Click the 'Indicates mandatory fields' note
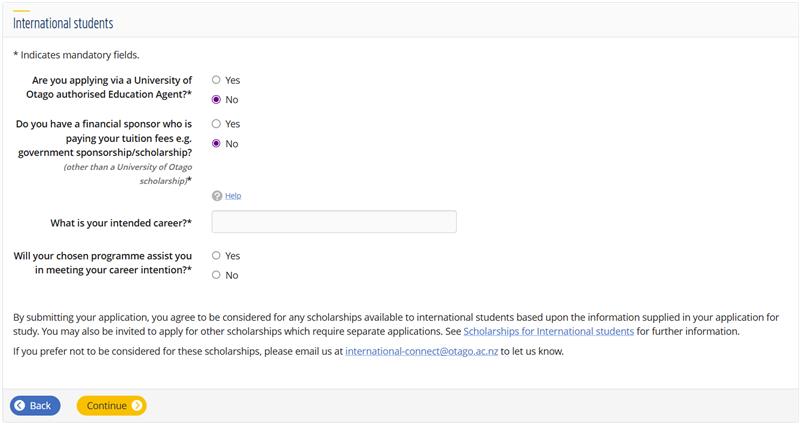Image resolution: width=800 pixels, height=424 pixels. 76,55
